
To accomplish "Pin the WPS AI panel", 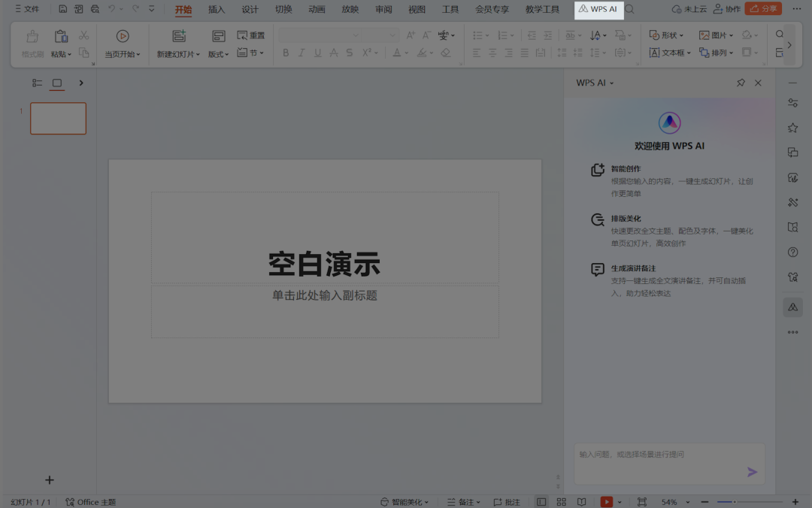I will [741, 83].
